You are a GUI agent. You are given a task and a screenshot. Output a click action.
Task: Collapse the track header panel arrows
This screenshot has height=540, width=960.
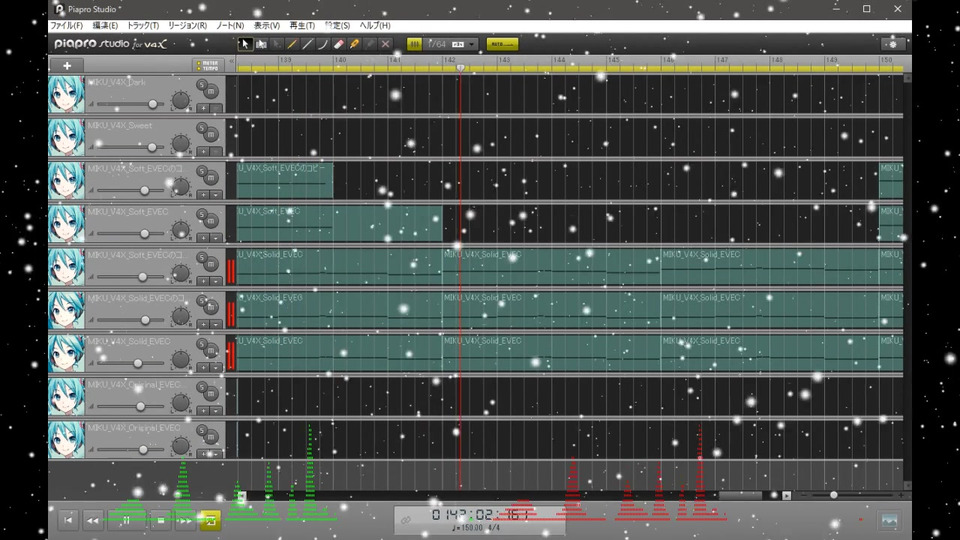(231, 62)
